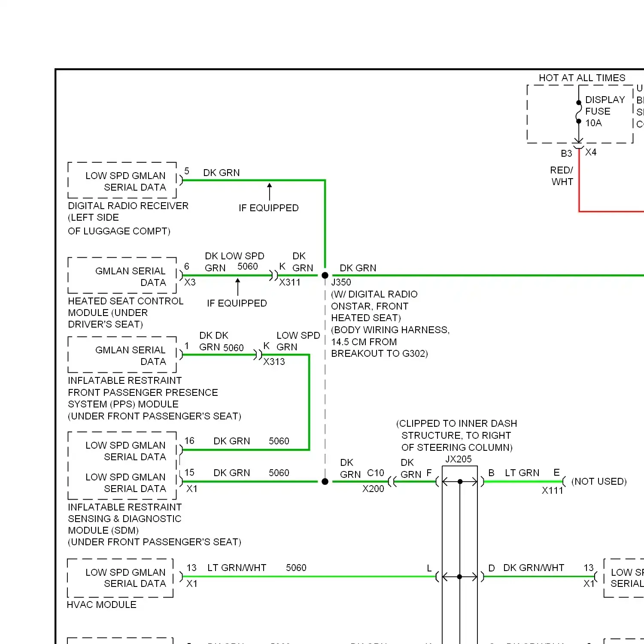Click the JX205 splice pack label

tap(458, 459)
